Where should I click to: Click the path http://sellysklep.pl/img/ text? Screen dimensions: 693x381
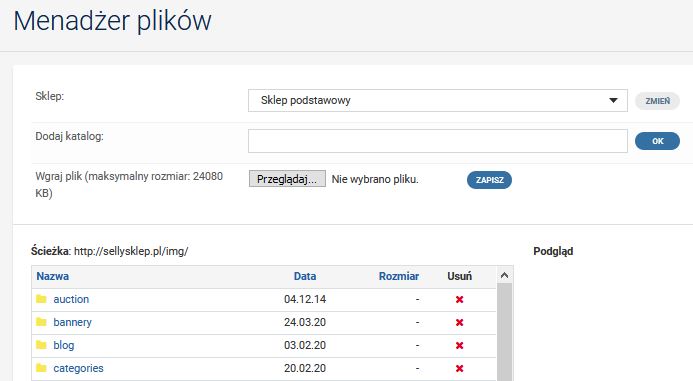point(131,251)
